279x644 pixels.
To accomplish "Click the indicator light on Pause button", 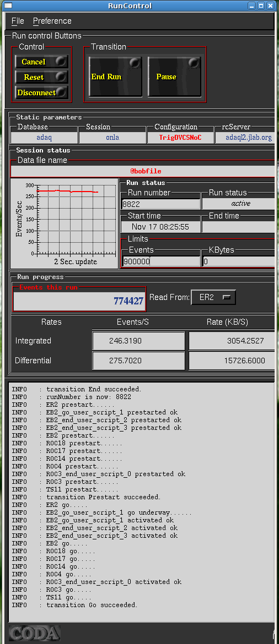I will pos(194,63).
